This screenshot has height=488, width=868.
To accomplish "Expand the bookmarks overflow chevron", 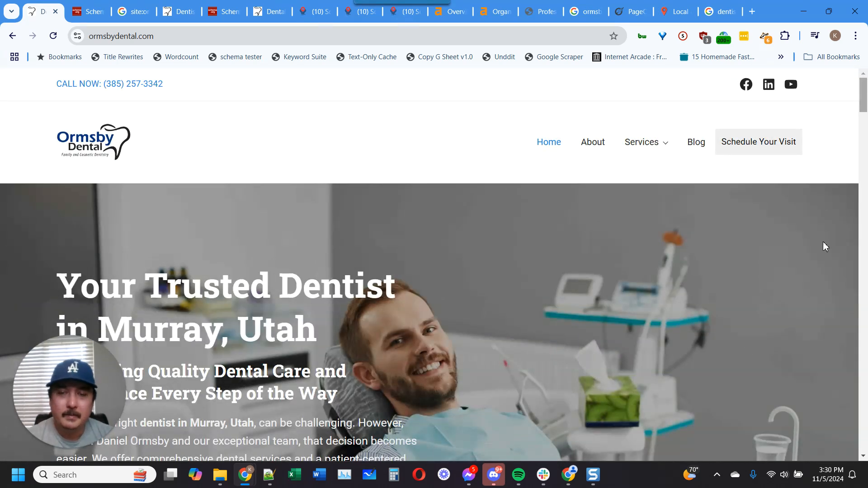I will click(782, 56).
